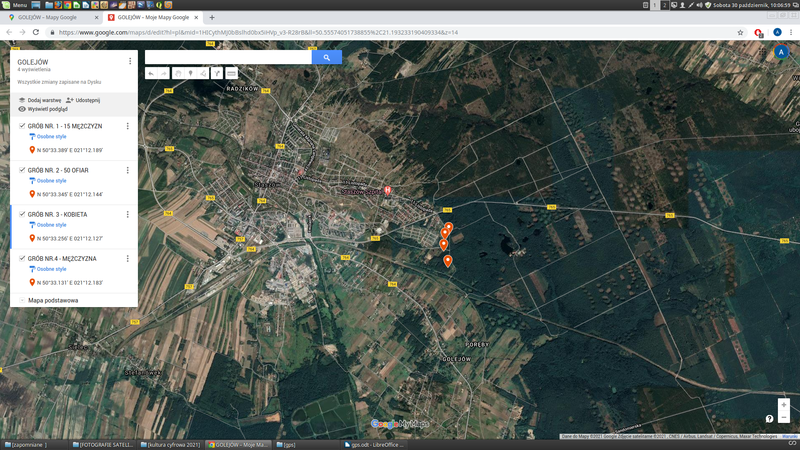This screenshot has width=800, height=450.
Task: Uncheck layer GRÓB NR. 1 - 15 MĘŻCZYZN
Action: click(x=22, y=126)
